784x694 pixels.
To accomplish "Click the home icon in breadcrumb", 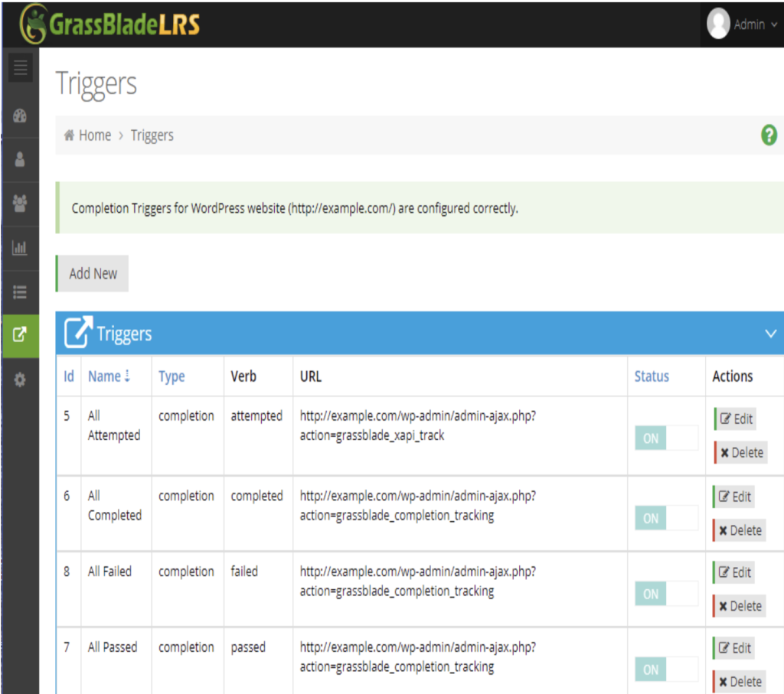I will (70, 135).
